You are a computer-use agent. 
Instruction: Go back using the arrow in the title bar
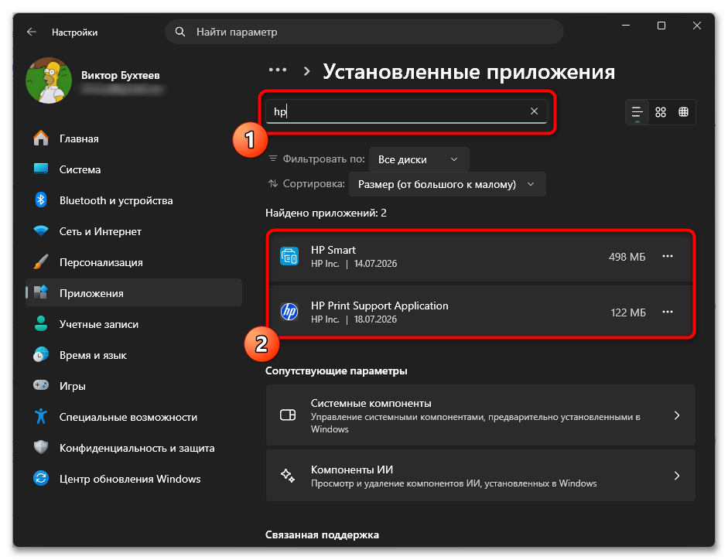pos(32,32)
